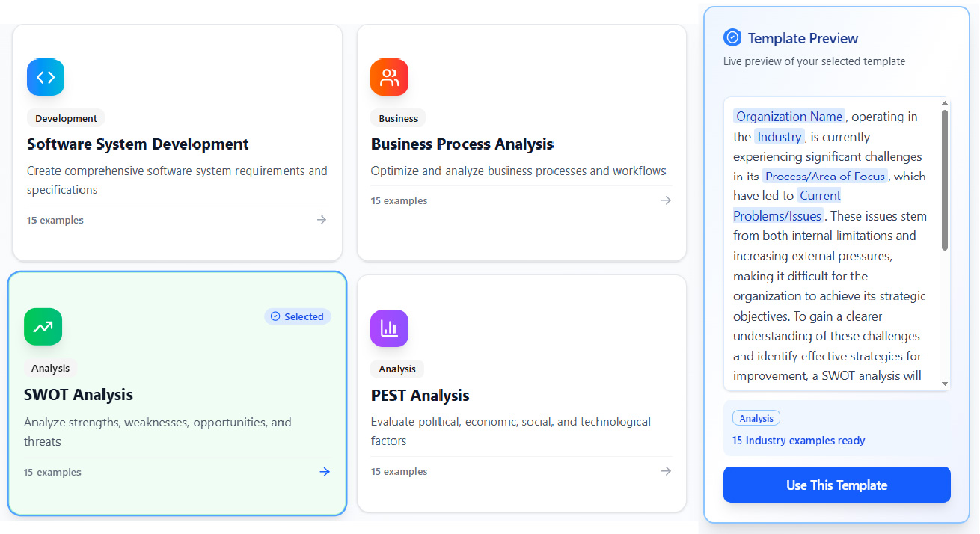Screen dimensions: 980x534
Task: Click the Analysis tag in preview footer
Action: pyautogui.click(x=756, y=419)
